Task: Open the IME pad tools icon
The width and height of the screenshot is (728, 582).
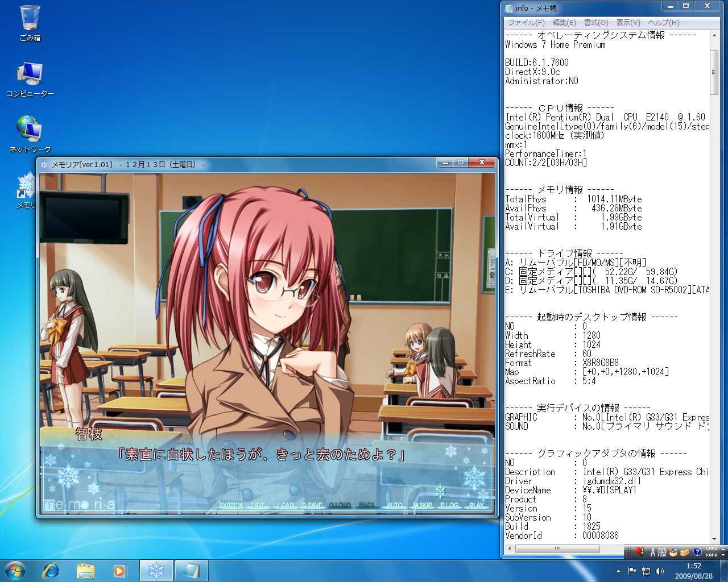Action: tap(673, 552)
